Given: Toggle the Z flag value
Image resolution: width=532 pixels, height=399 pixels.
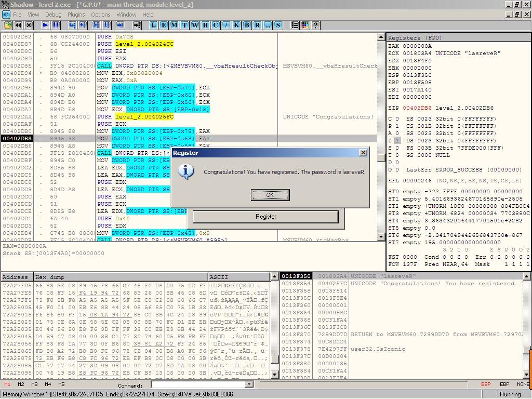Looking at the screenshot, I should [397, 140].
